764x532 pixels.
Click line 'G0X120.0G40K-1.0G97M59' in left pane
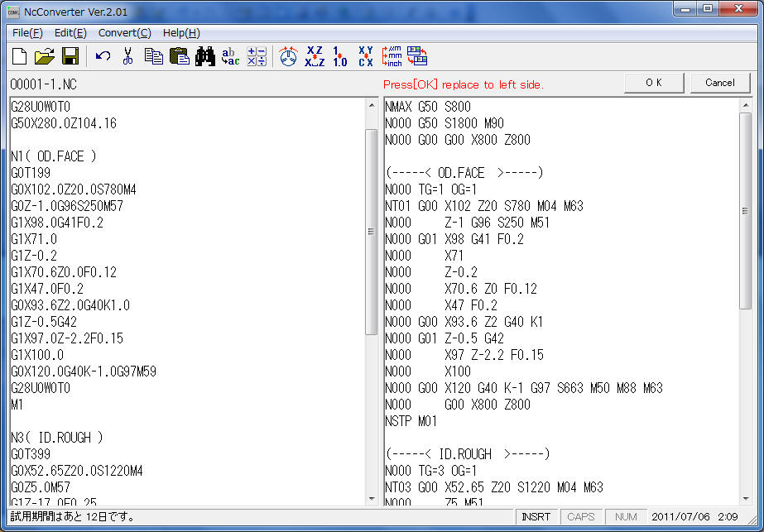[84, 371]
